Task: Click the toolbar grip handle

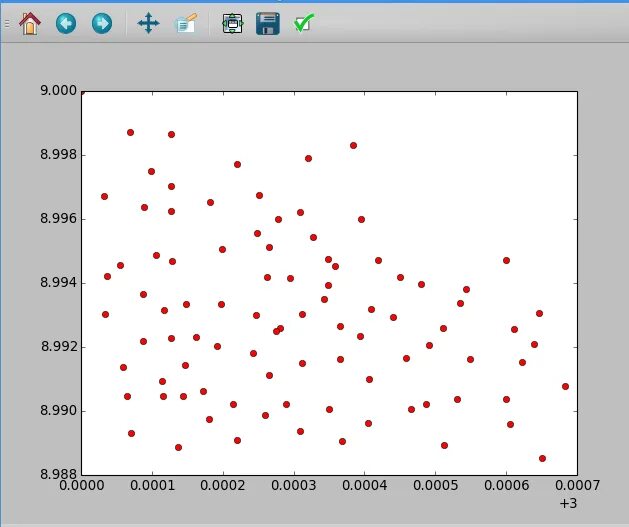Action: 7,24
